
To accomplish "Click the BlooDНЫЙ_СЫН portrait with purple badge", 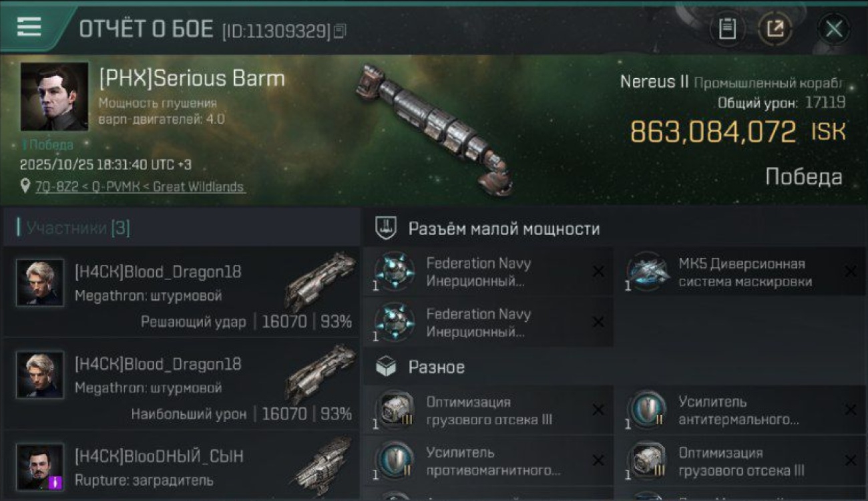I will pyautogui.click(x=40, y=467).
